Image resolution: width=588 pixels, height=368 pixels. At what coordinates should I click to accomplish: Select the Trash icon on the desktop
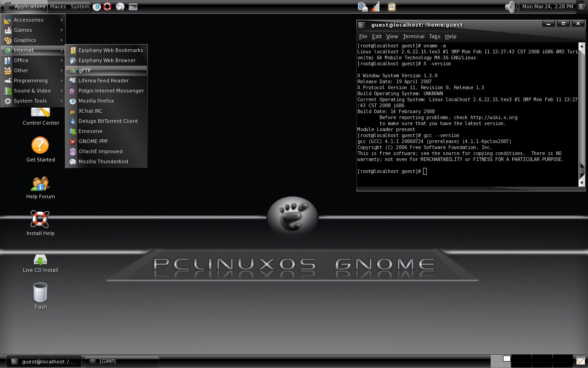(40, 296)
